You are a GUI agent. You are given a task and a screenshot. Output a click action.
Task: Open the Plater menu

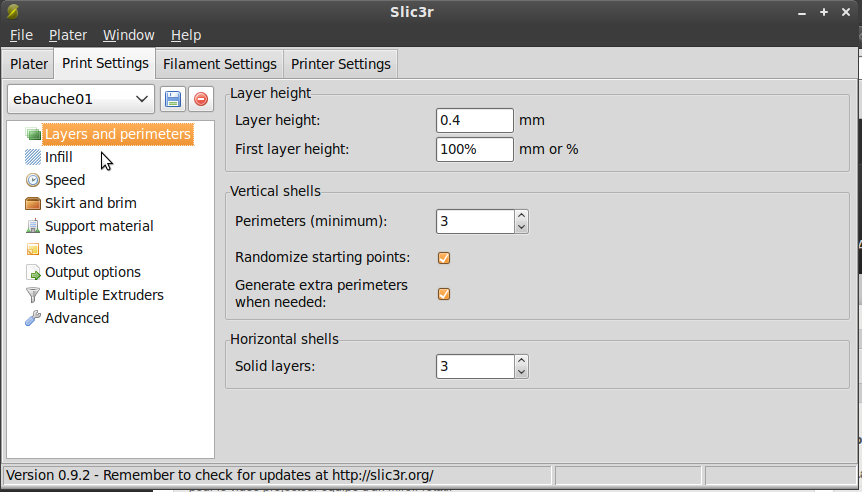(68, 35)
